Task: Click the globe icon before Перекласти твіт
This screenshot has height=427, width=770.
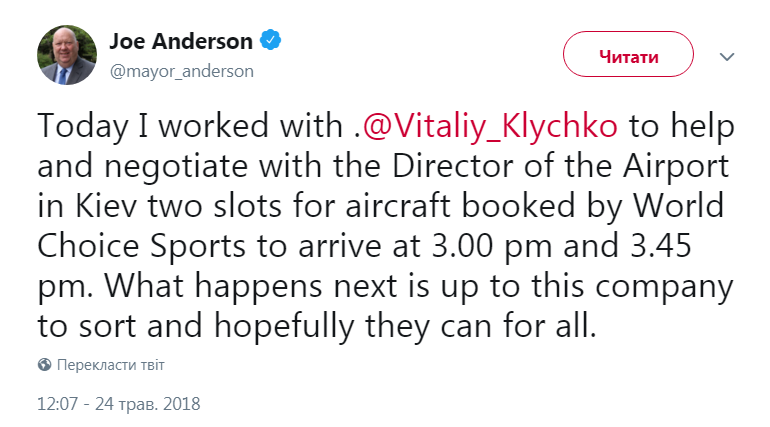Action: coord(44,365)
